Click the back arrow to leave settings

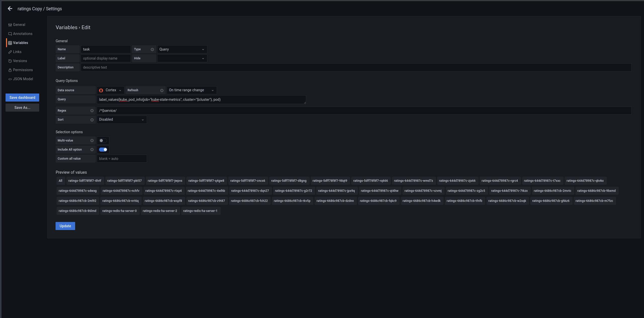coord(10,9)
